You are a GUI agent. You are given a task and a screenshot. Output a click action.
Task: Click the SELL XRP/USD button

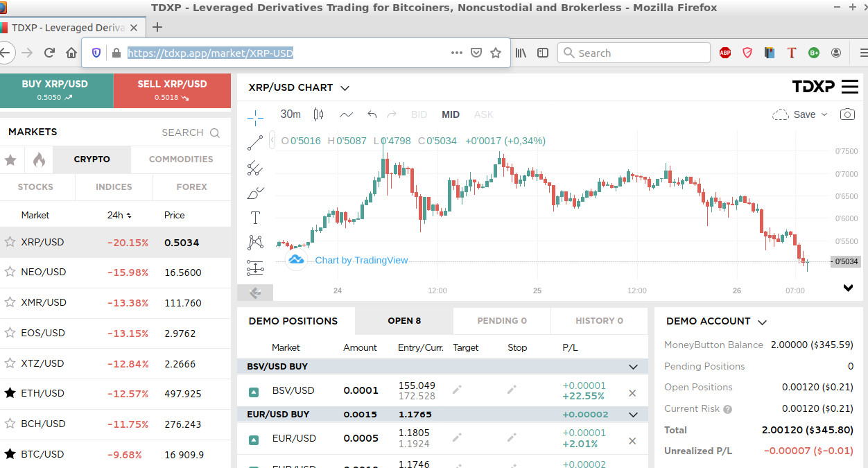[172, 90]
